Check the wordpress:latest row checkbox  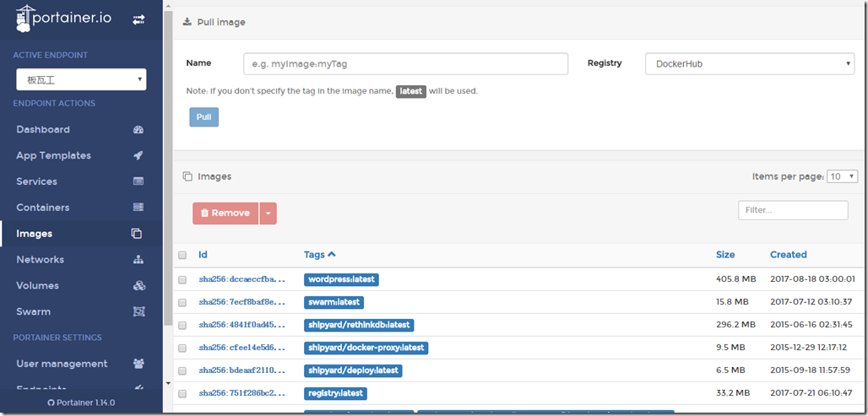pyautogui.click(x=182, y=280)
